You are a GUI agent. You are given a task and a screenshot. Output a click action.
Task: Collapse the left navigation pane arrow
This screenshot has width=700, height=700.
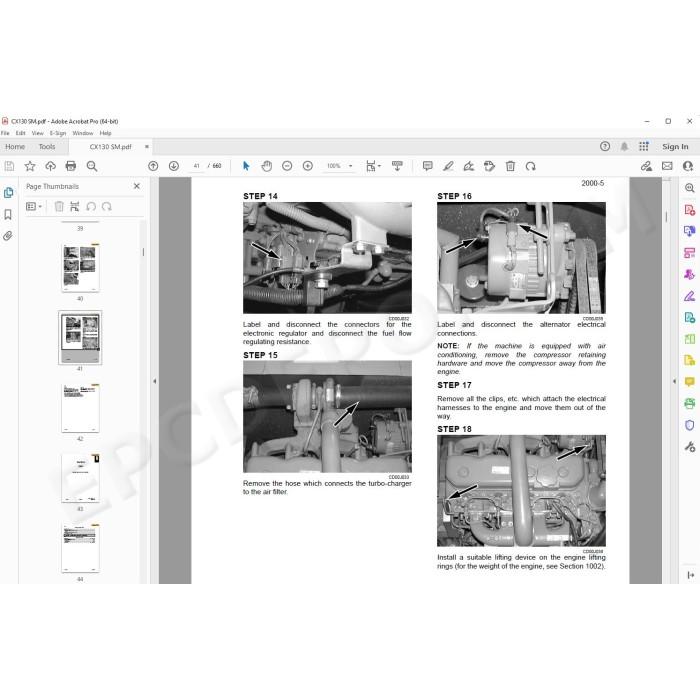coord(154,381)
